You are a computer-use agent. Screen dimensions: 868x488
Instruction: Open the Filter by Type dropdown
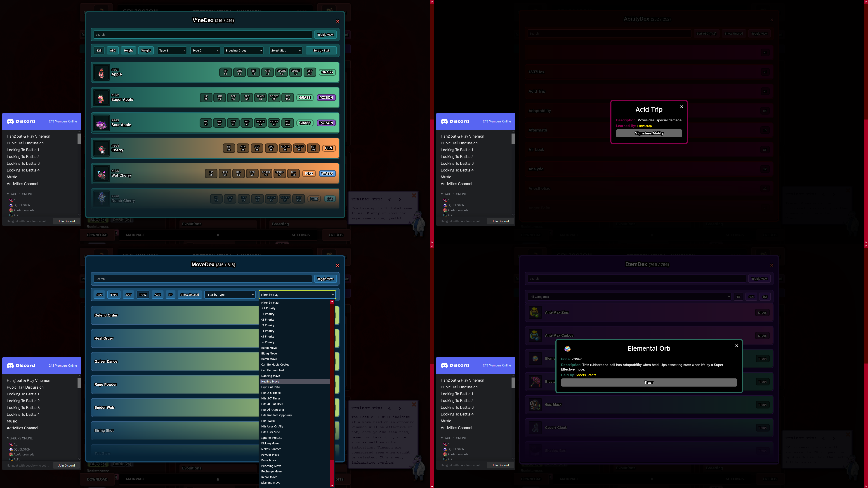(x=230, y=295)
